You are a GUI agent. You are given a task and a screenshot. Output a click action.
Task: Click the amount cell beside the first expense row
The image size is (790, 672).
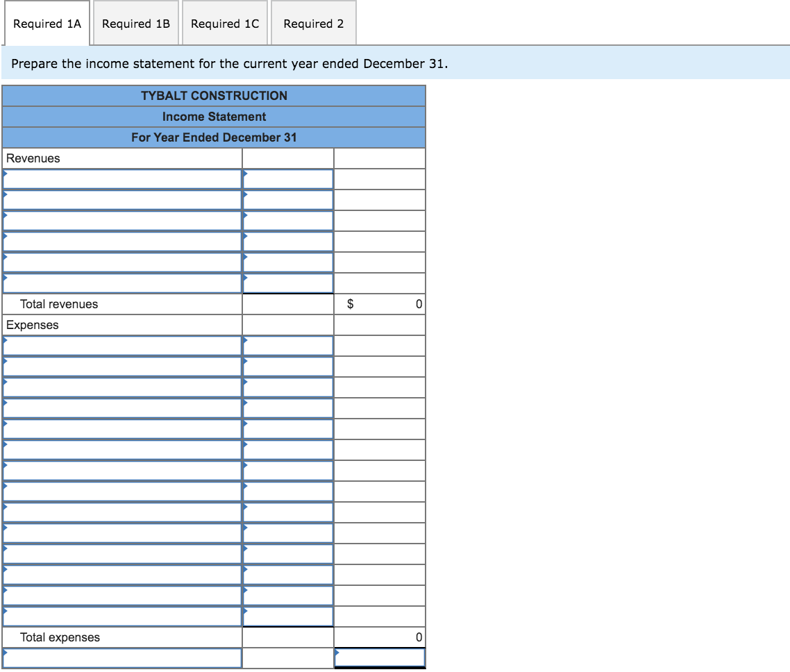tap(287, 345)
